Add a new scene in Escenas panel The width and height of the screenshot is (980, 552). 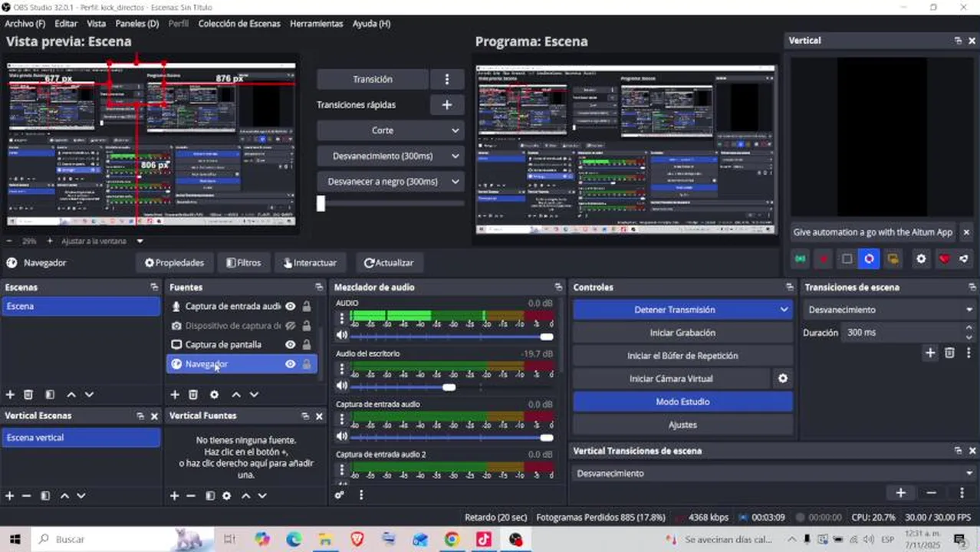[x=10, y=395]
